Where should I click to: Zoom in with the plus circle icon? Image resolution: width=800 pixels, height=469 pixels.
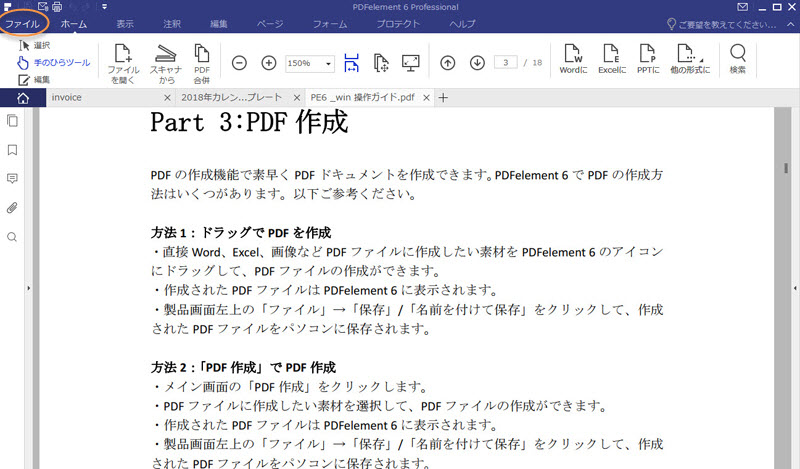click(x=269, y=63)
